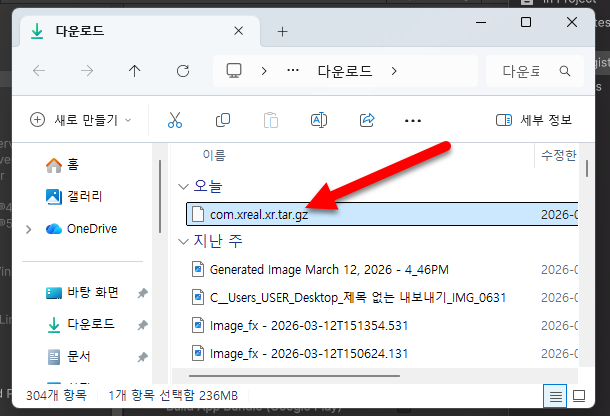Click the Rename icon in toolbar
This screenshot has width=610, height=416.
click(x=319, y=120)
